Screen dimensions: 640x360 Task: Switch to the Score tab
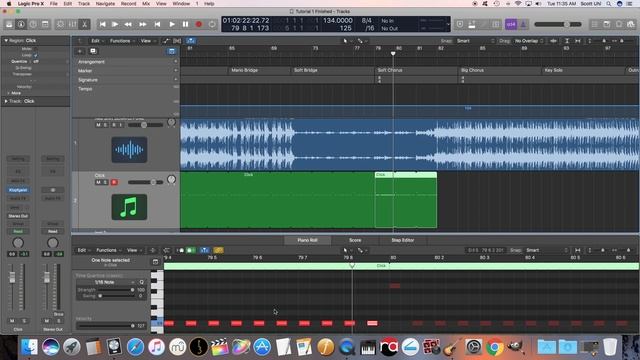pyautogui.click(x=355, y=240)
